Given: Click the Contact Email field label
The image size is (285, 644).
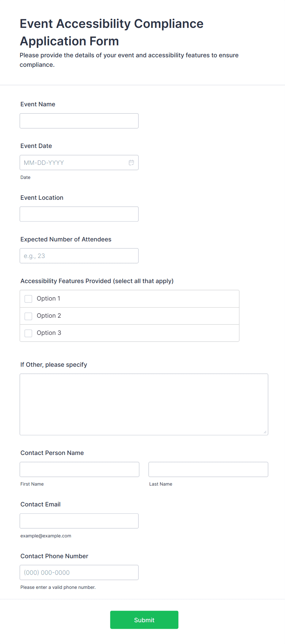Looking at the screenshot, I should [40, 505].
